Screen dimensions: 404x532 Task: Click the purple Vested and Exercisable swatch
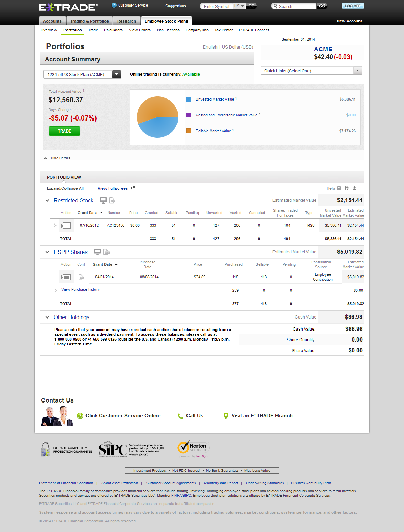189,115
